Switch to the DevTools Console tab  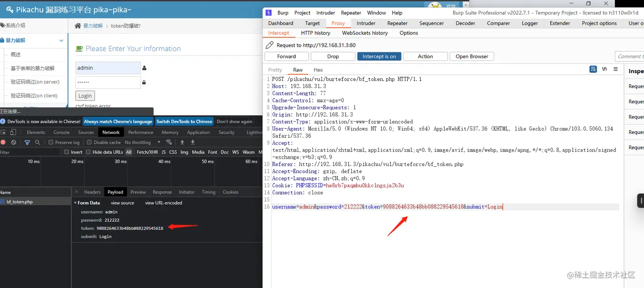pos(61,132)
